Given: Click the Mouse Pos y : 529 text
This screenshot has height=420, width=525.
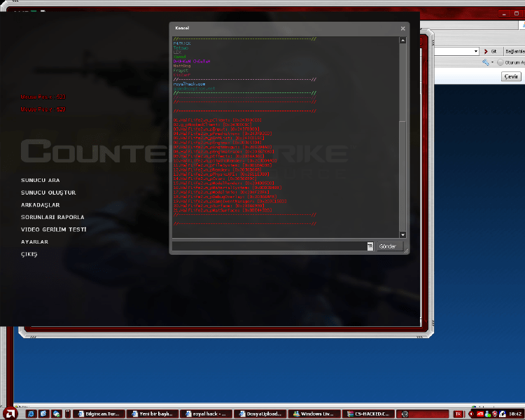Looking at the screenshot, I should pyautogui.click(x=43, y=109).
